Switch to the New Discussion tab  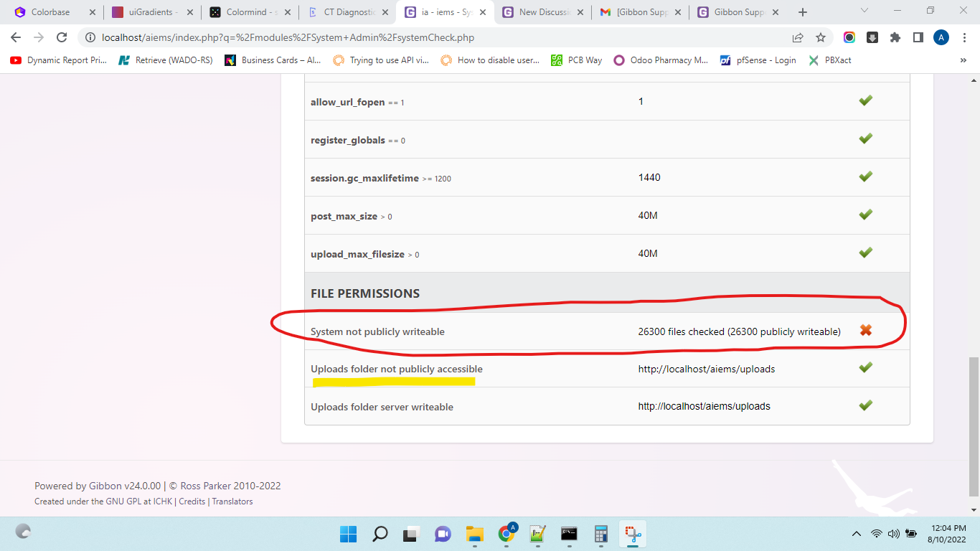pos(543,12)
